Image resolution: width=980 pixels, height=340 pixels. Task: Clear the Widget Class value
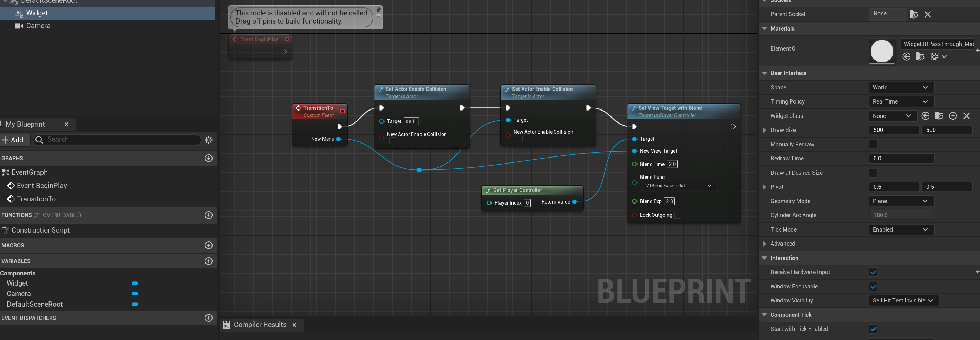point(966,116)
